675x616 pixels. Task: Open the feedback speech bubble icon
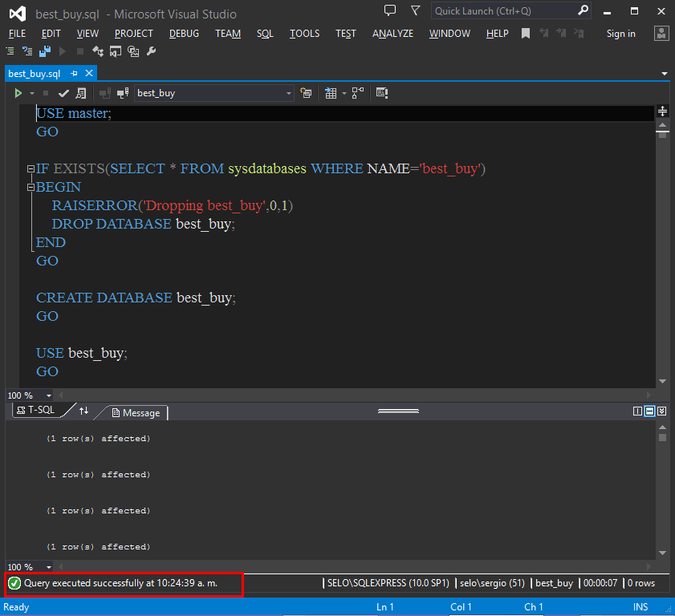[390, 10]
